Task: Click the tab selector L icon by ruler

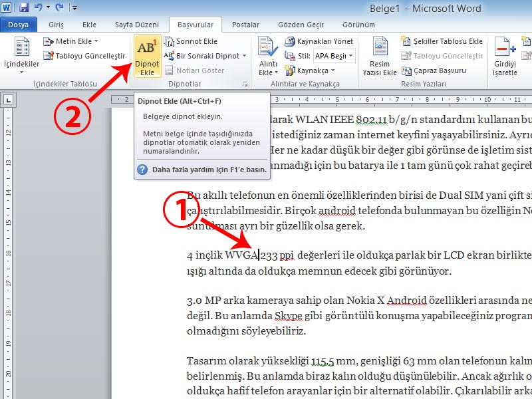Action: point(8,100)
